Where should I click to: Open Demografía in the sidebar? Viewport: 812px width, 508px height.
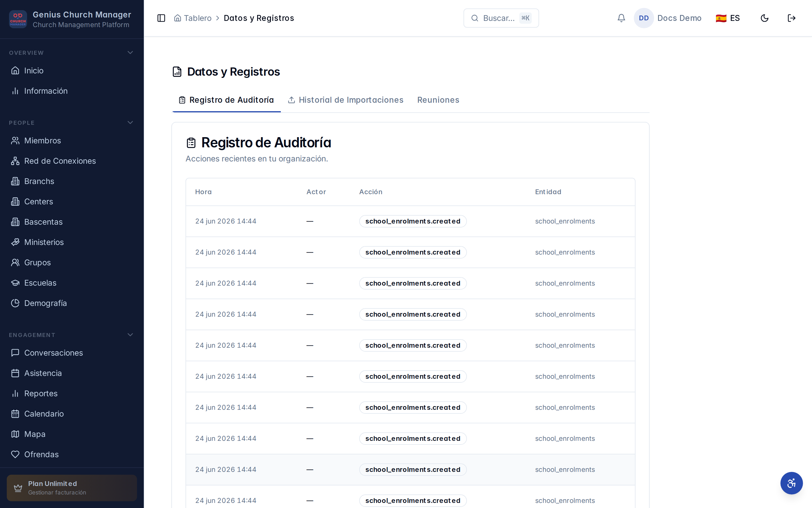pos(72,303)
